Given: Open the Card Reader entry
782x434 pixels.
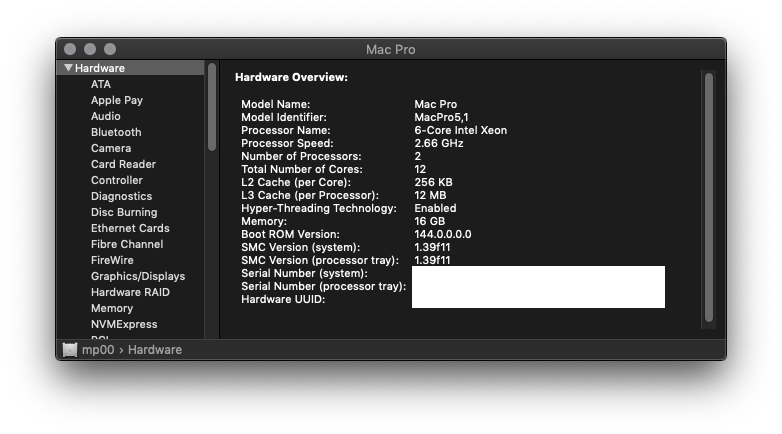Looking at the screenshot, I should (123, 164).
